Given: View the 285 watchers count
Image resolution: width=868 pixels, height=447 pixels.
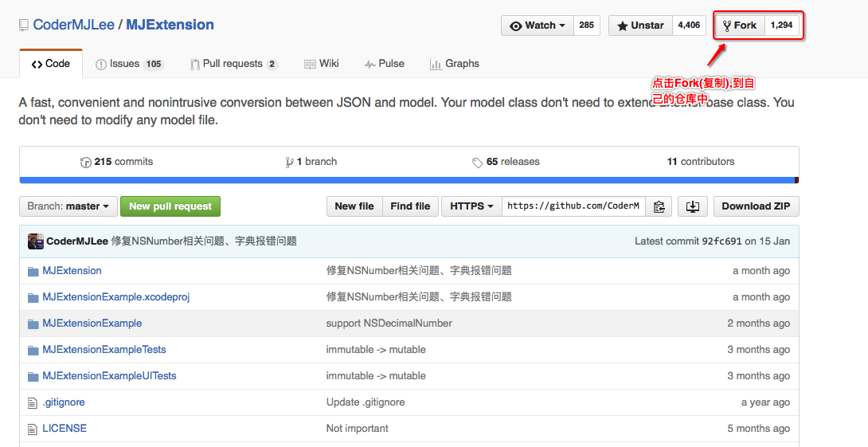Looking at the screenshot, I should tap(587, 25).
